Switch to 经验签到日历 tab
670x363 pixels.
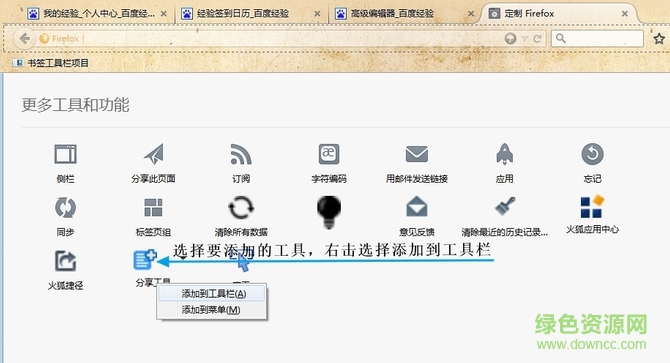[x=251, y=14]
